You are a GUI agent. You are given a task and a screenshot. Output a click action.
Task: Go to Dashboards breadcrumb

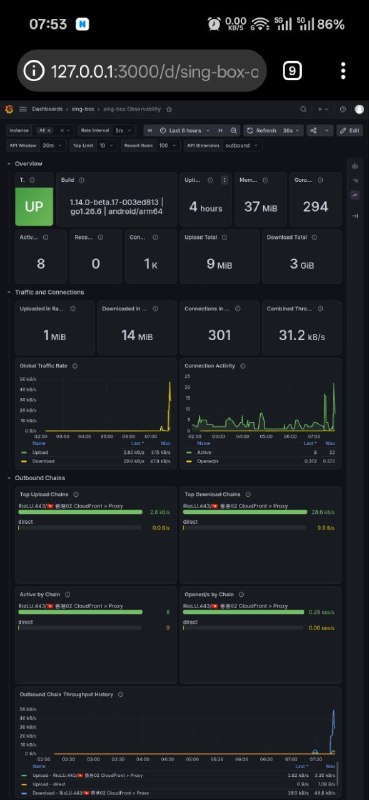[x=47, y=109]
